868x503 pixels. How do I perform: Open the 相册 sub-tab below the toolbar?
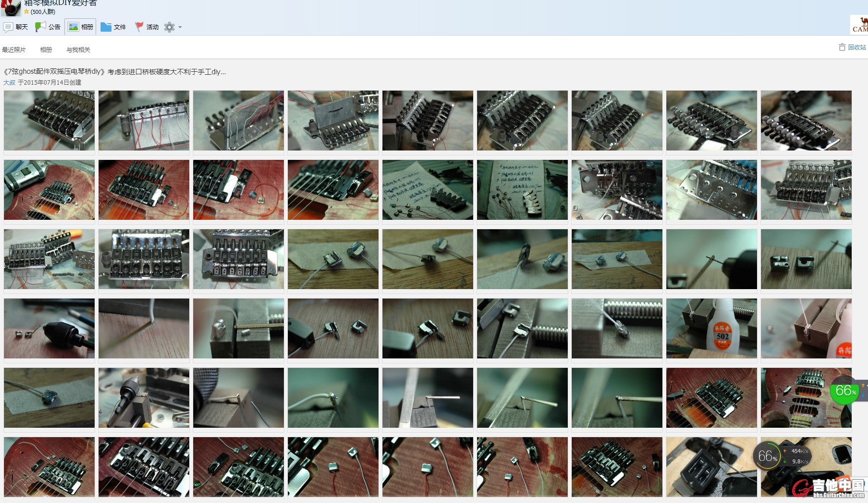(x=46, y=50)
